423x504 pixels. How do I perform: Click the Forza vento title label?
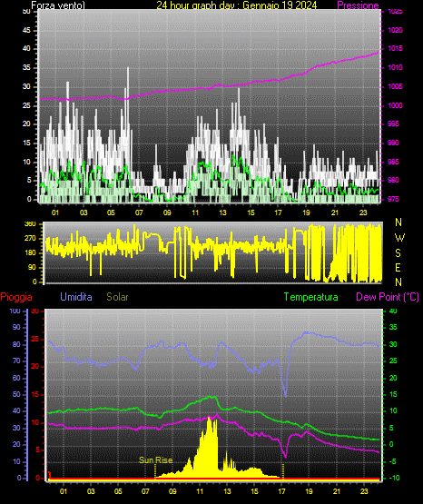click(58, 5)
